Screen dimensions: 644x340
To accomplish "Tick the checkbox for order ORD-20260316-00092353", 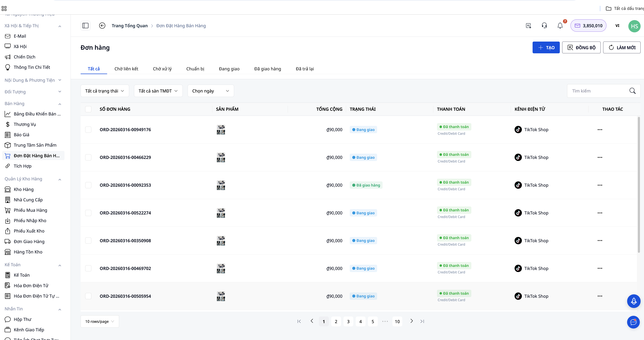I will tap(88, 185).
